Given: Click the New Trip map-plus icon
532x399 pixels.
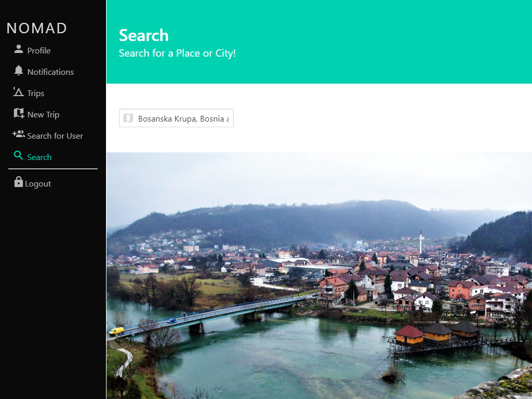Looking at the screenshot, I should (19, 113).
